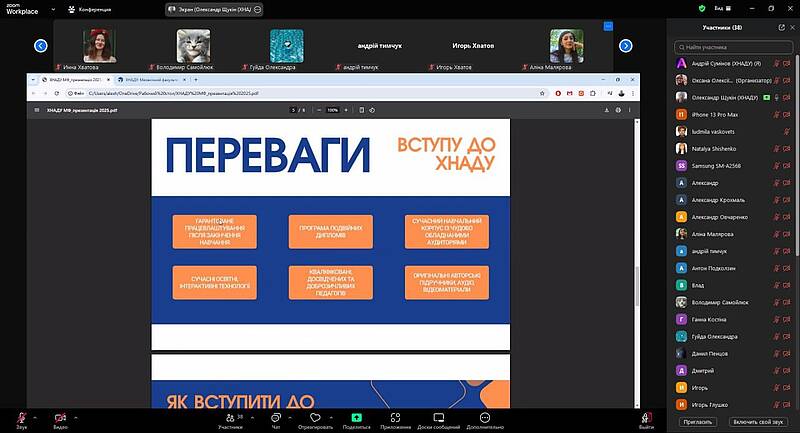The height and width of the screenshot is (433, 800).
Task: Click the Отреагировать reactions icon
Action: (314, 418)
